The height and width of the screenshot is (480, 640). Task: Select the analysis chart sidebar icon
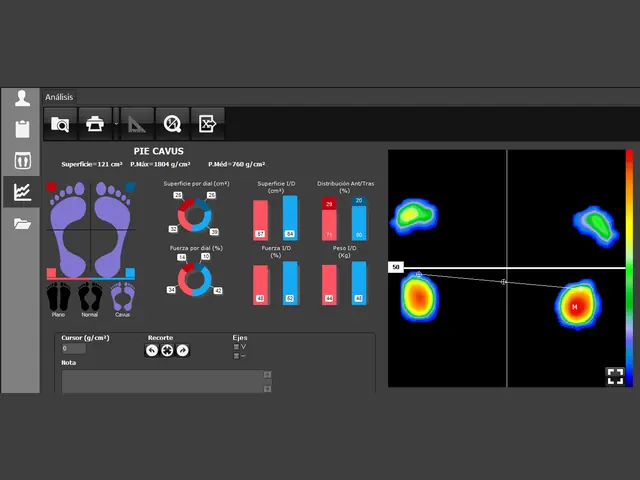(x=22, y=192)
